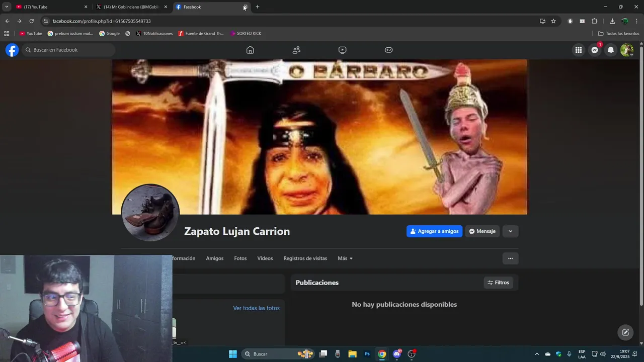
Task: Send a message with Mensaje button
Action: (482, 231)
